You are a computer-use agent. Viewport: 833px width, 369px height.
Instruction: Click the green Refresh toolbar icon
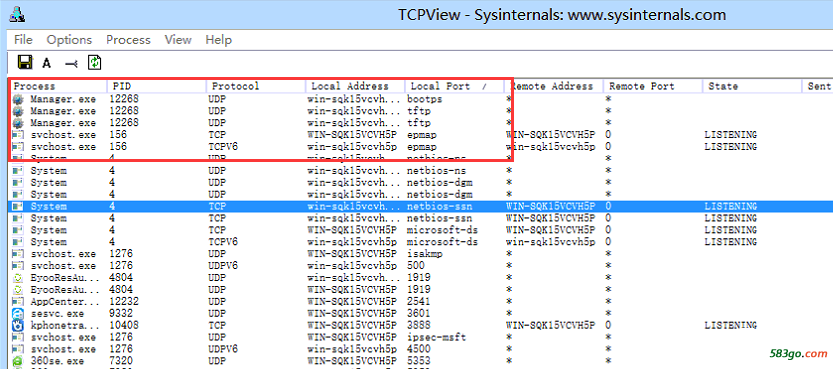point(95,63)
